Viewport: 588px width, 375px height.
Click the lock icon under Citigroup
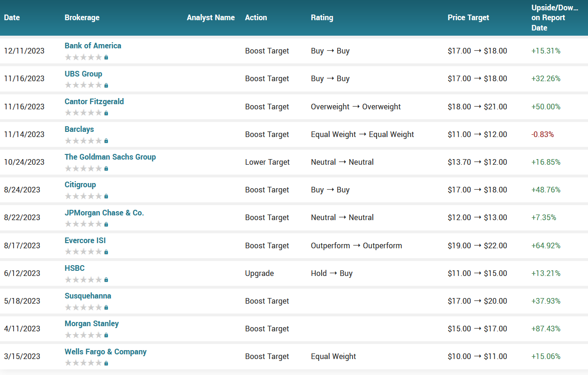click(x=106, y=196)
